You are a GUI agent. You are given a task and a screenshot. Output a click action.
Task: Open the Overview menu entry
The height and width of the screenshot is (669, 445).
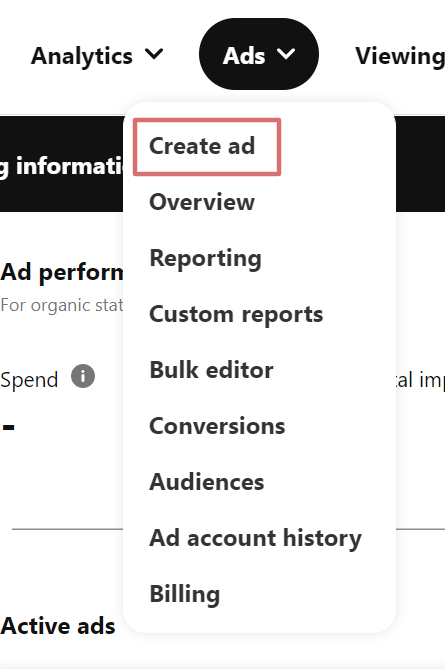(x=202, y=202)
